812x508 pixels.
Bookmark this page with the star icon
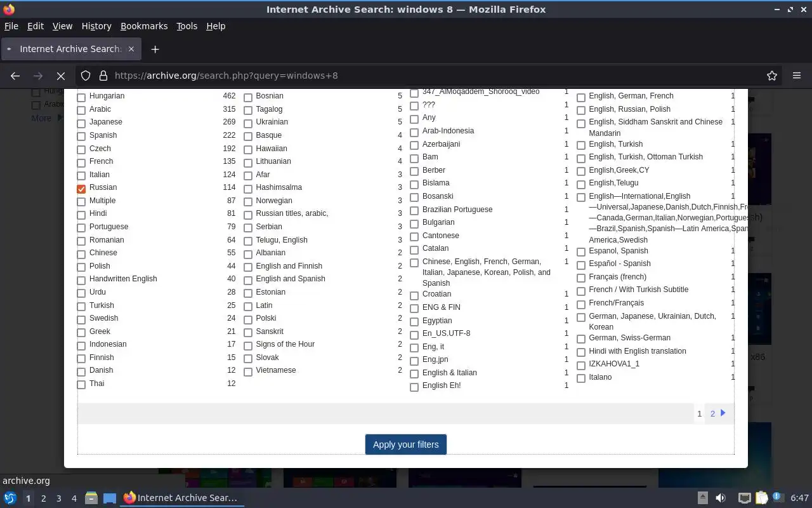coord(772,76)
